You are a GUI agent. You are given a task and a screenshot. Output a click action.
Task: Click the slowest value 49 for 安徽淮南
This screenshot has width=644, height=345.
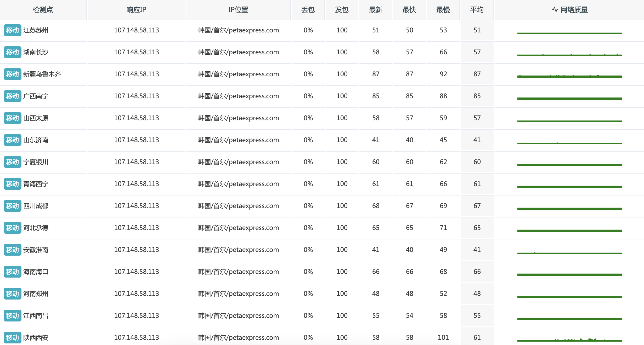pyautogui.click(x=443, y=250)
